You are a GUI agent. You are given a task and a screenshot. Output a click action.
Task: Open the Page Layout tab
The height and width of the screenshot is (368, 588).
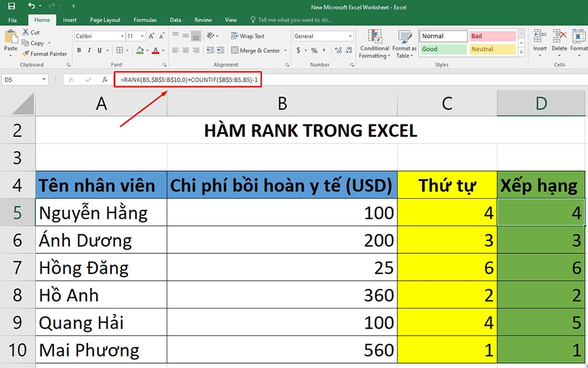pyautogui.click(x=105, y=20)
